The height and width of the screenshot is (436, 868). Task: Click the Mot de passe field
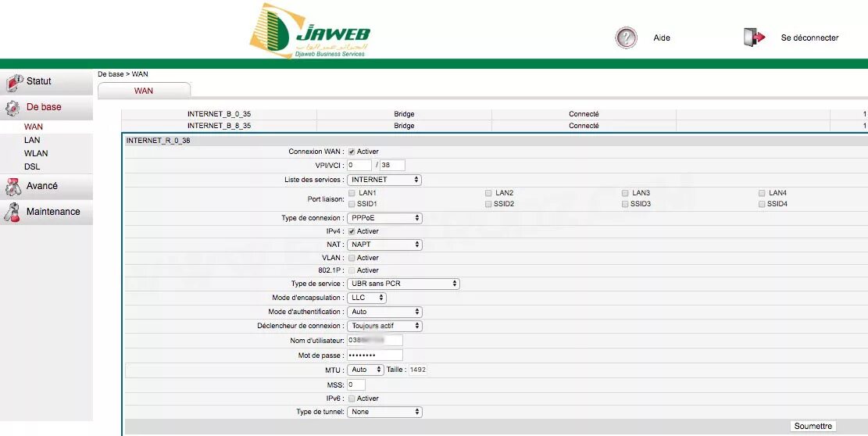(375, 356)
